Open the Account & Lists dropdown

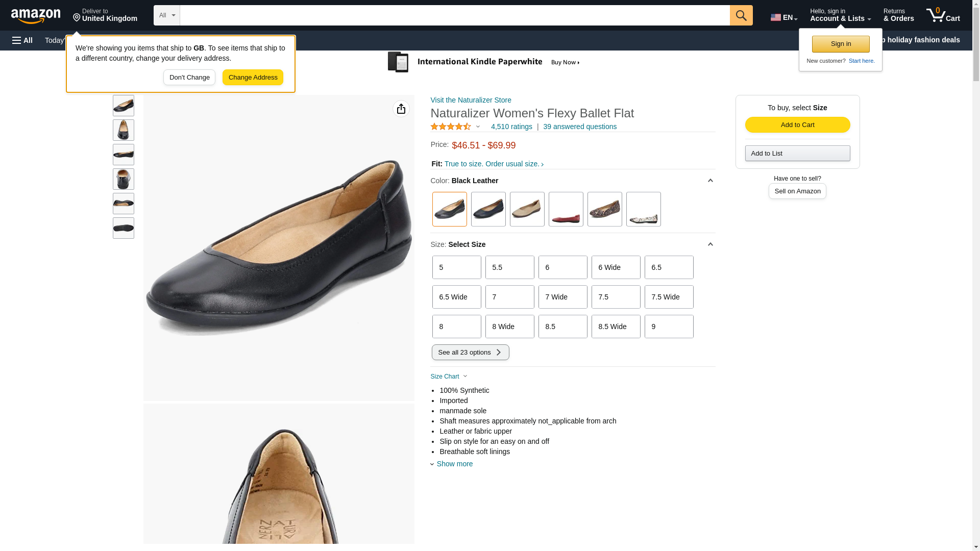click(x=840, y=15)
